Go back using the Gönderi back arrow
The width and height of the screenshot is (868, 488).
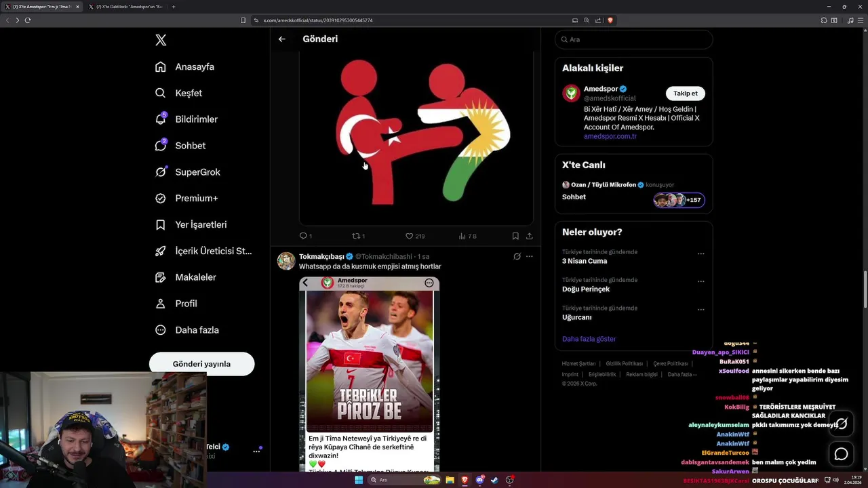[x=282, y=39]
